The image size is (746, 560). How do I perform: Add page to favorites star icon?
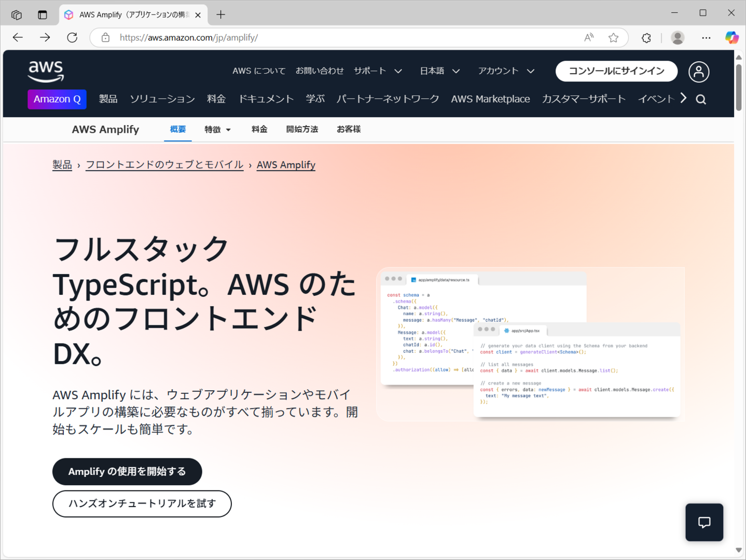pyautogui.click(x=614, y=37)
